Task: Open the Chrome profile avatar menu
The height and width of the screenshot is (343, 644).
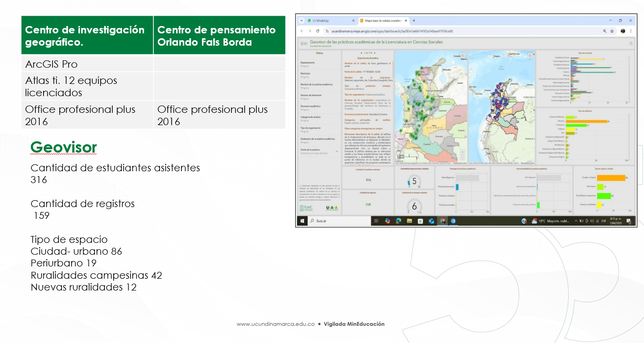Action: click(x=622, y=30)
